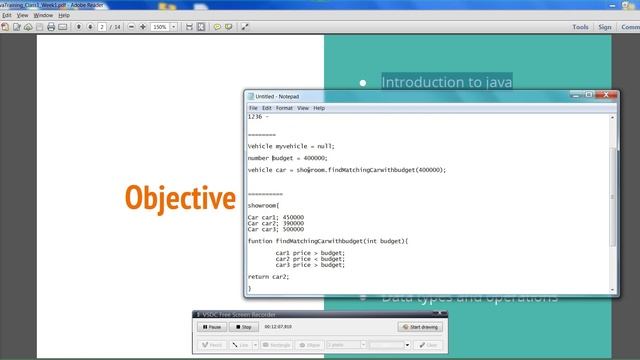
Task: Click the Start drawing button
Action: click(x=420, y=327)
